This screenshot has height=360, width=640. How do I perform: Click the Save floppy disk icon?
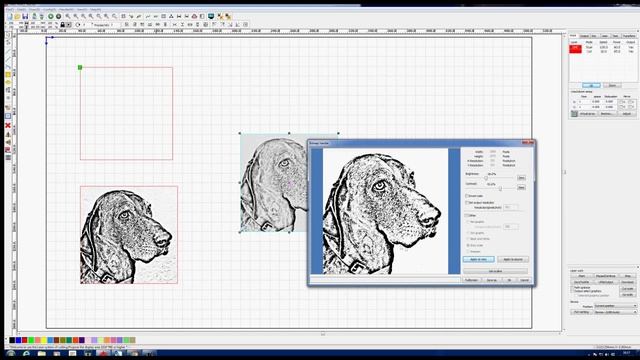[25, 16]
